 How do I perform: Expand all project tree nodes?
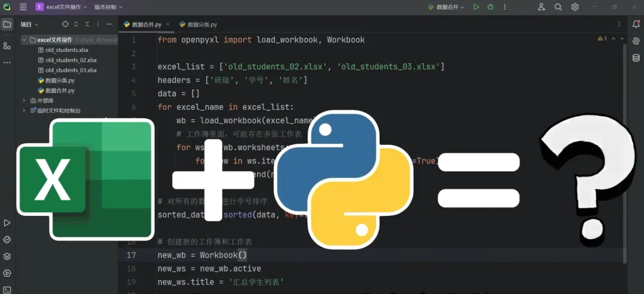pyautogui.click(x=76, y=24)
